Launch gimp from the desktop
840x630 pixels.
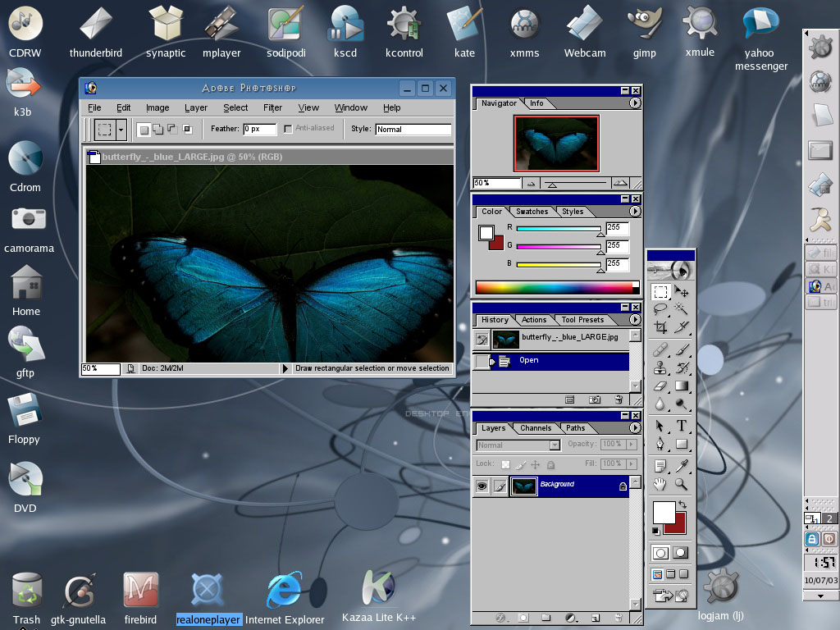[x=645, y=31]
